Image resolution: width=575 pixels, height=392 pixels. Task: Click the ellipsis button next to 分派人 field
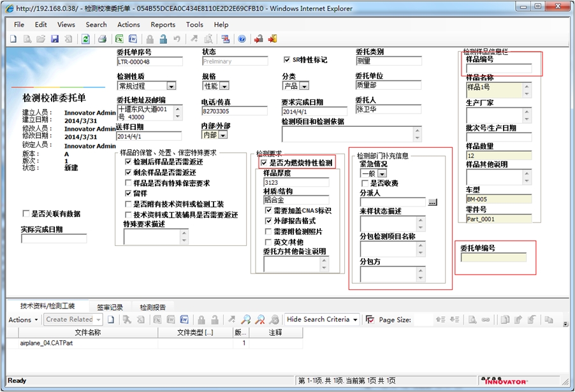coord(432,202)
